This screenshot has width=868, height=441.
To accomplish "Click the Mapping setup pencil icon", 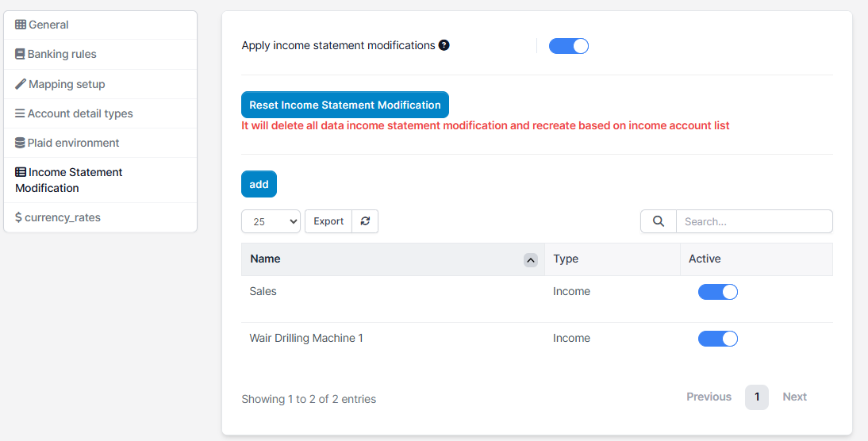I will pos(21,84).
